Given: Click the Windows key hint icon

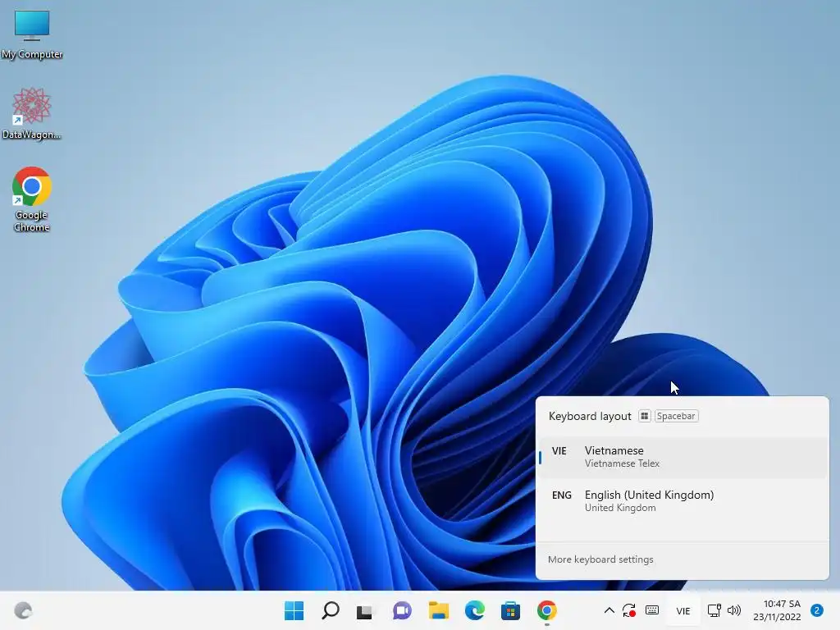Looking at the screenshot, I should (x=645, y=416).
